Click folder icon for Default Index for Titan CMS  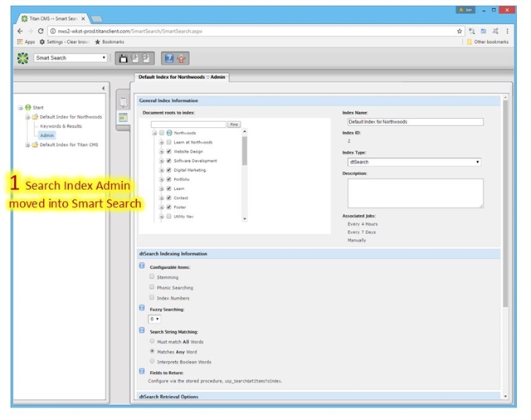[x=35, y=144]
